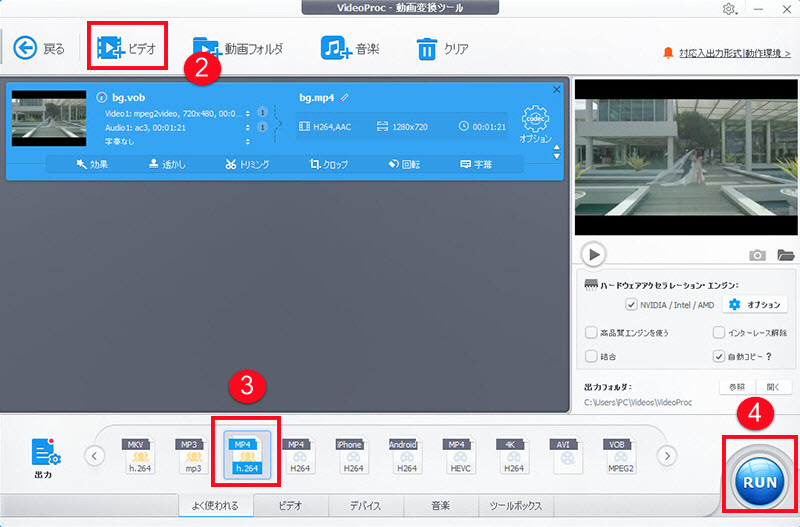Click the ビデオ add video button

tap(125, 48)
